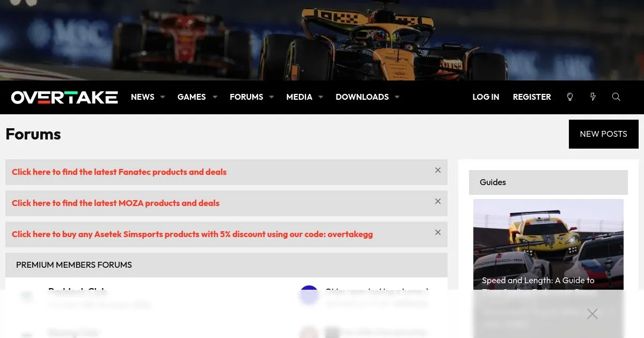Dismiss the MOZA products notice

[438, 201]
